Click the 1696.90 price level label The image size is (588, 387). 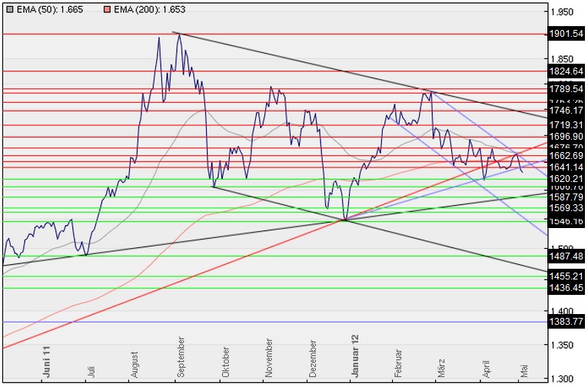566,136
